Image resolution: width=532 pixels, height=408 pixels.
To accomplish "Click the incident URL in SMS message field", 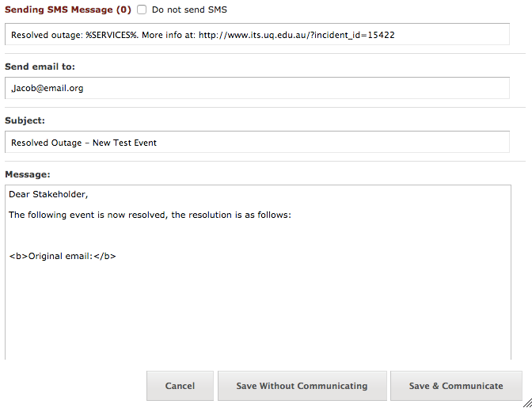I will click(x=297, y=35).
